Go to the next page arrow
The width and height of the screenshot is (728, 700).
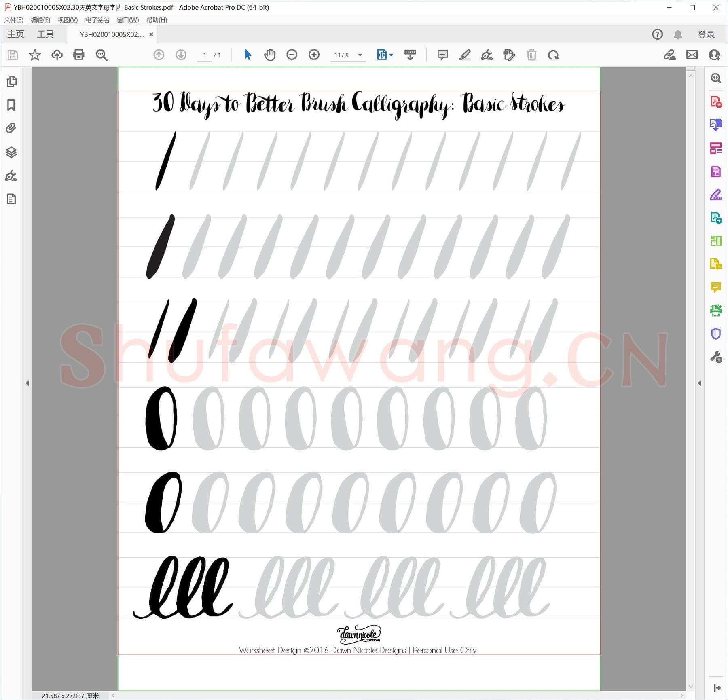pyautogui.click(x=181, y=55)
